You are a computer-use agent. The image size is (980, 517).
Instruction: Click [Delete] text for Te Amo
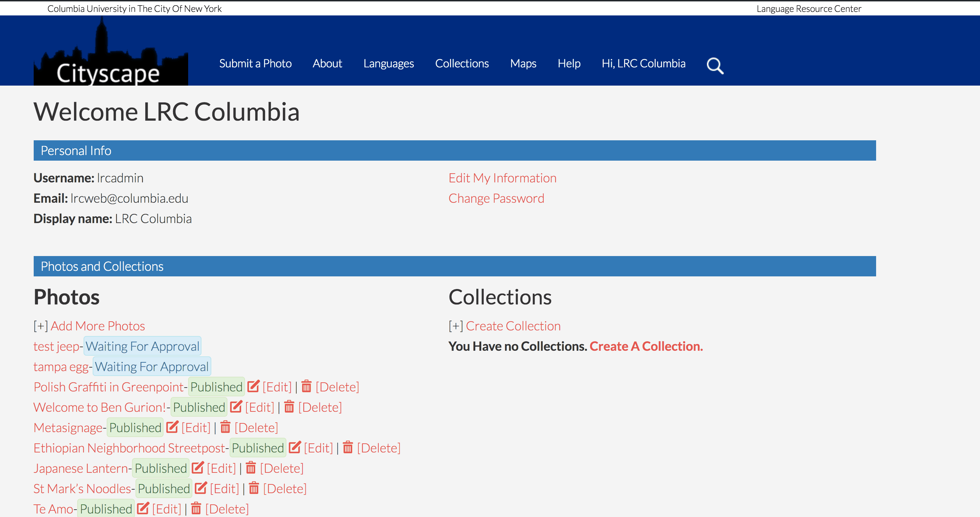pyautogui.click(x=227, y=509)
